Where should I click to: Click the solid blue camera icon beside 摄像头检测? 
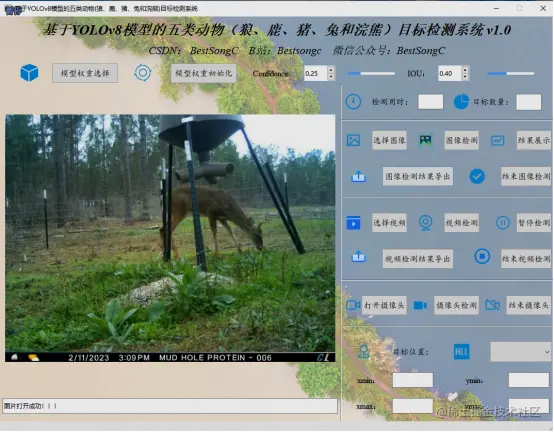[420, 305]
